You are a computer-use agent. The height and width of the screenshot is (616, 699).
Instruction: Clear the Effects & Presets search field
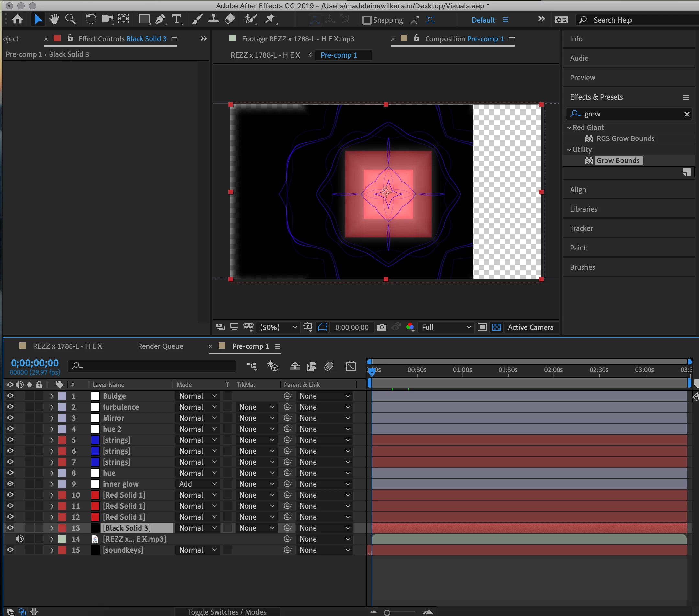pos(686,114)
